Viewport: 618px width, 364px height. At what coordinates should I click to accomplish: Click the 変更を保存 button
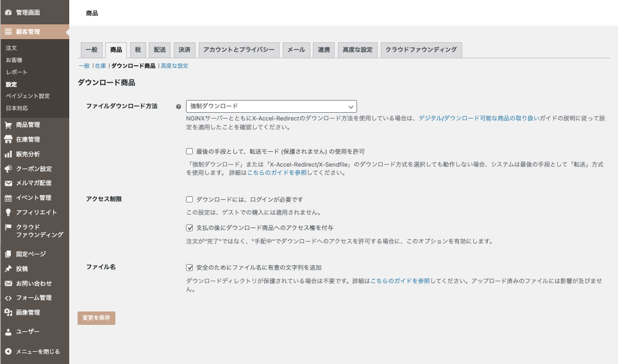coord(97,318)
